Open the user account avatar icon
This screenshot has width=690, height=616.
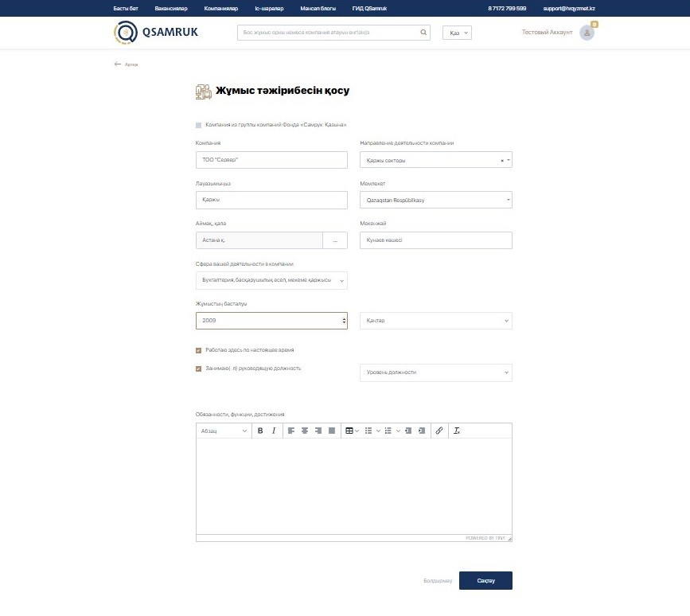click(587, 33)
